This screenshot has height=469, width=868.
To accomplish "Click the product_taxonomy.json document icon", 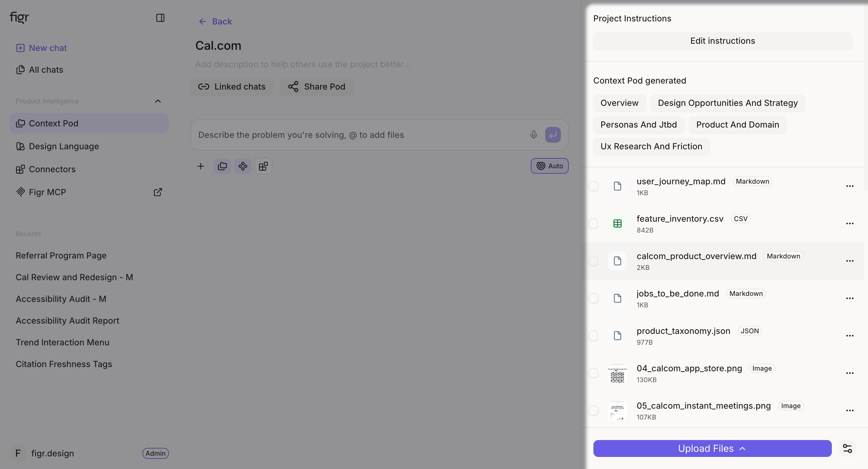I will [x=617, y=336].
